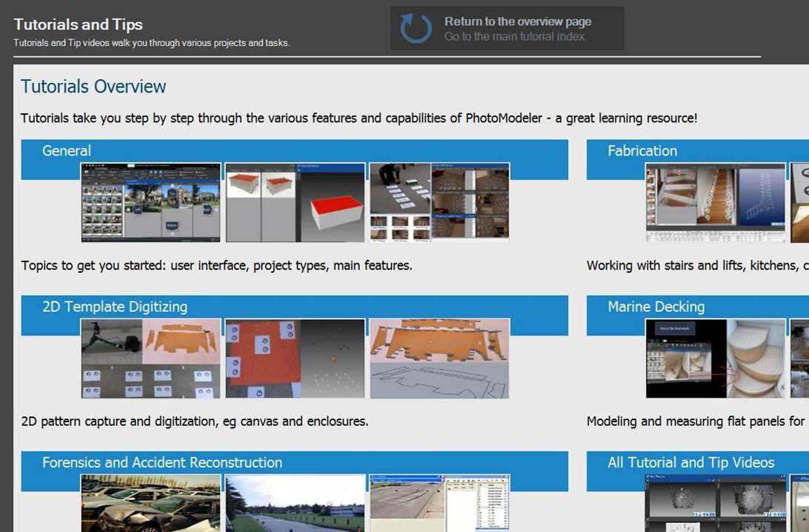Open the Marine Decking section header
Viewport: 809px width, 532px height.
[x=656, y=307]
